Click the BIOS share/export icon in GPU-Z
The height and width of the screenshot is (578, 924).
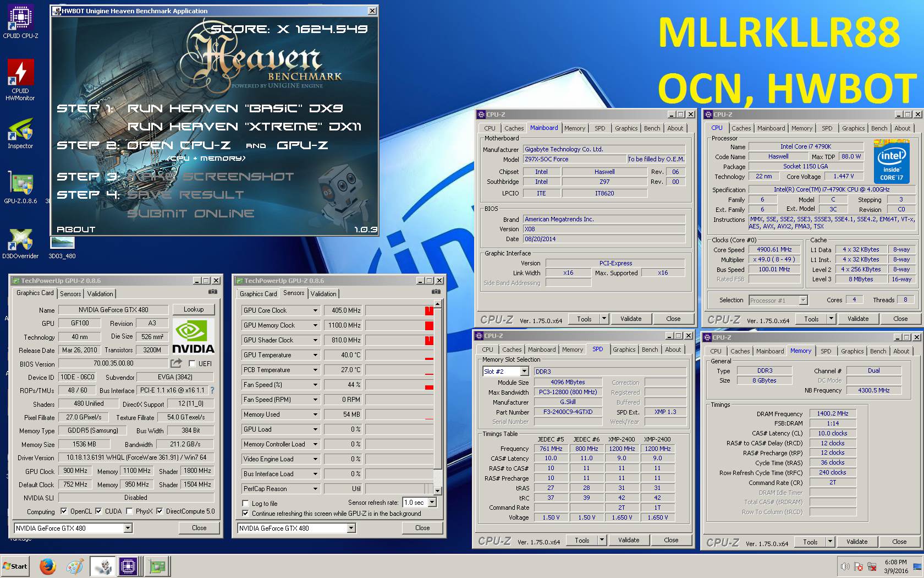(176, 363)
